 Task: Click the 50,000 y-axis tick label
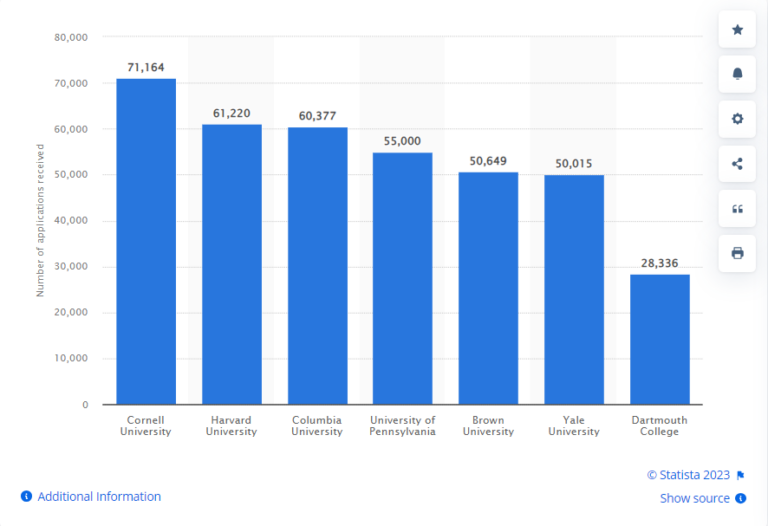tap(71, 174)
